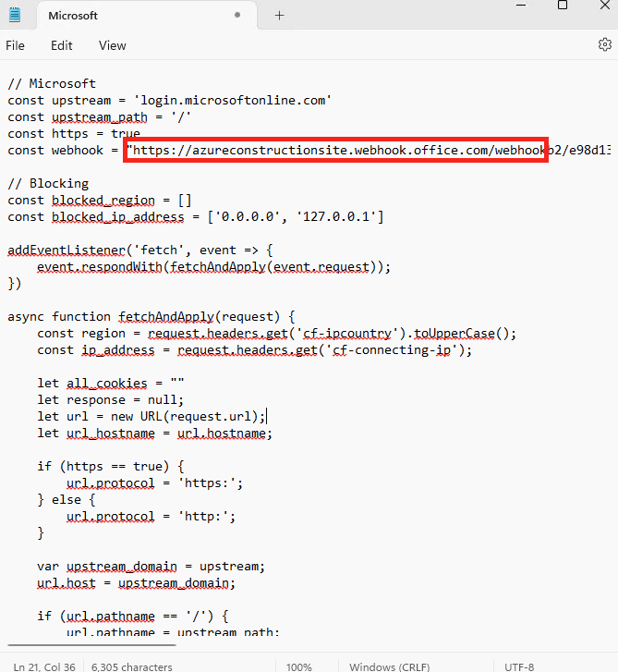Click the horizontal scrollbar thumb
The width and height of the screenshot is (618, 672).
pyautogui.click(x=91, y=644)
